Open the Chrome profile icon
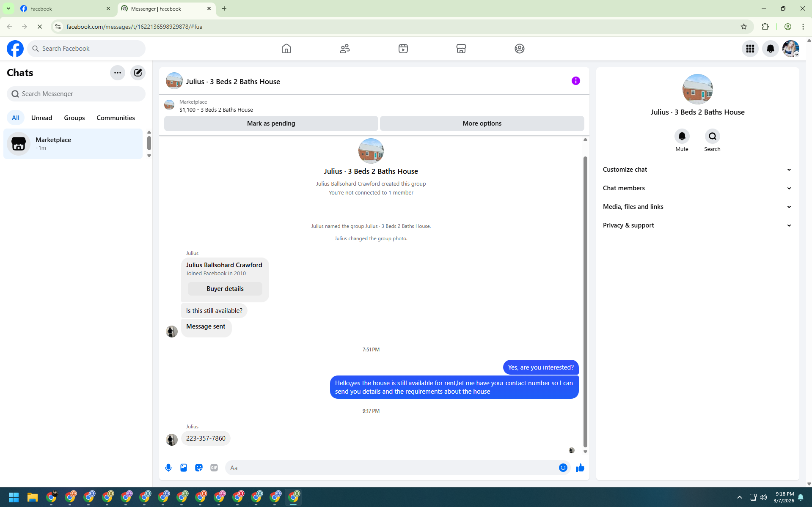This screenshot has height=507, width=812. pyautogui.click(x=788, y=27)
